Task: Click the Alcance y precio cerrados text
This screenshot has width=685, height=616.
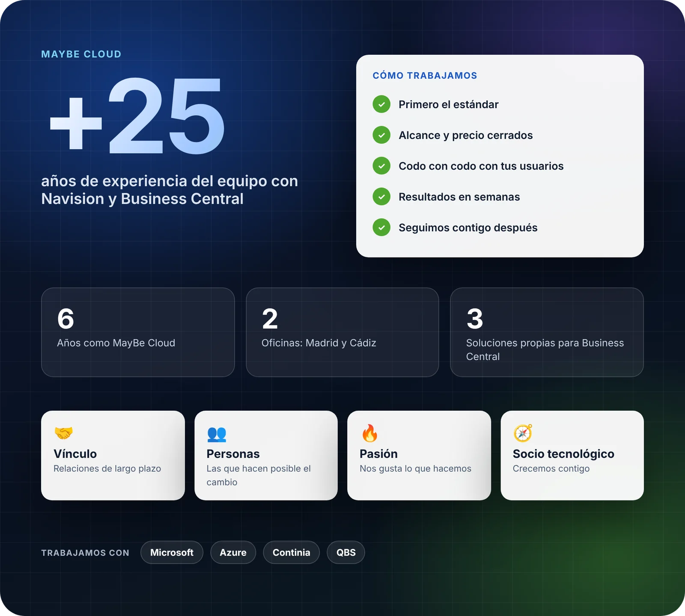Action: tap(466, 136)
